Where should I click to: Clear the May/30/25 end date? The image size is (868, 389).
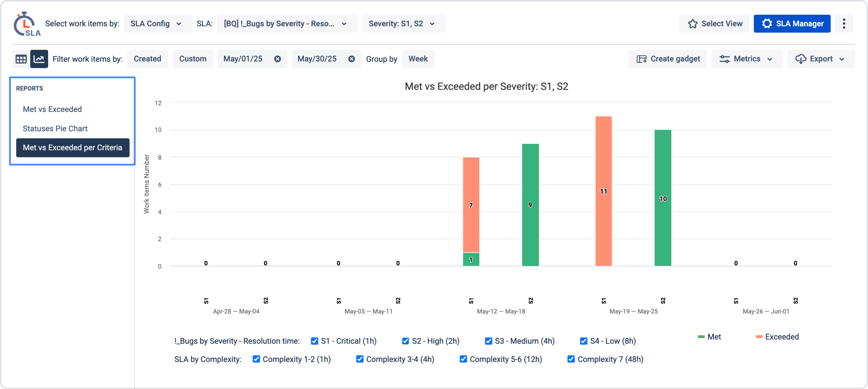351,59
